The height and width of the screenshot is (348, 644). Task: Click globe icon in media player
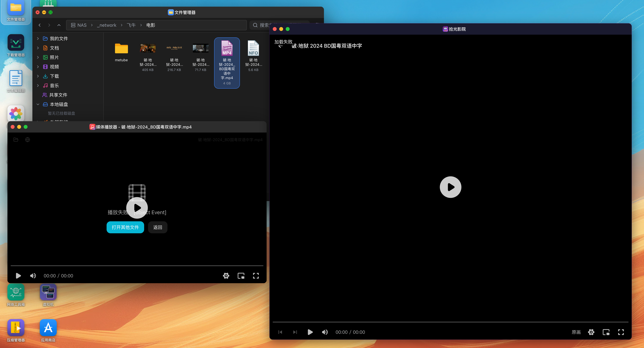click(x=28, y=139)
